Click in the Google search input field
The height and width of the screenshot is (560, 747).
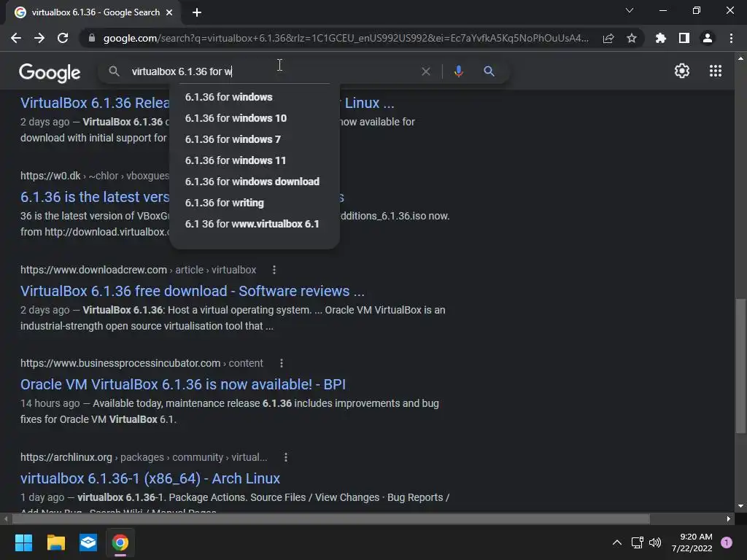(271, 71)
